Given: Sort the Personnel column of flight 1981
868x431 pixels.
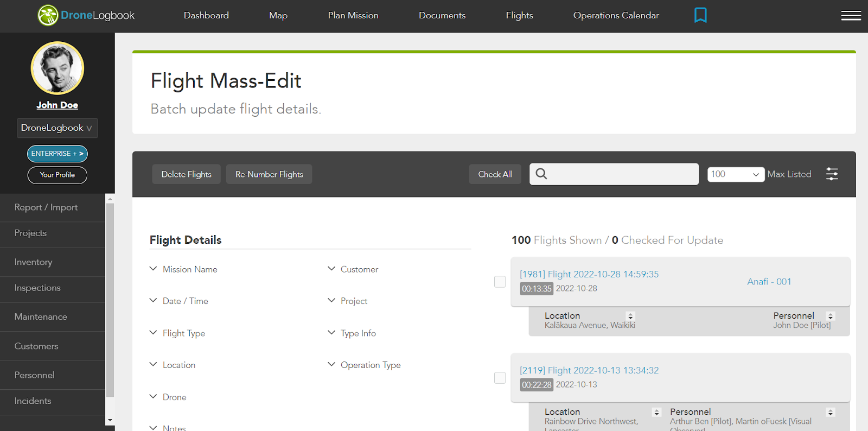Looking at the screenshot, I should pyautogui.click(x=830, y=316).
